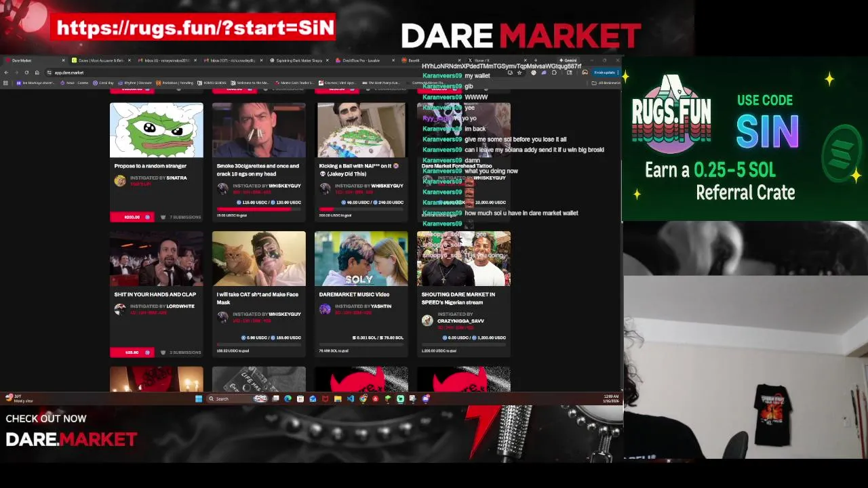Open Chrome from taskbar
This screenshot has width=868, height=488.
click(x=363, y=399)
